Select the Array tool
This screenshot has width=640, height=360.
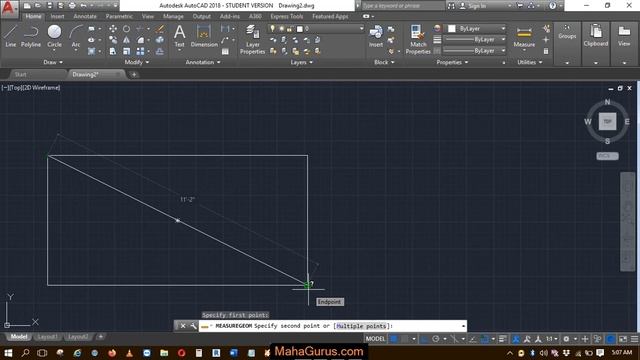tap(140, 51)
